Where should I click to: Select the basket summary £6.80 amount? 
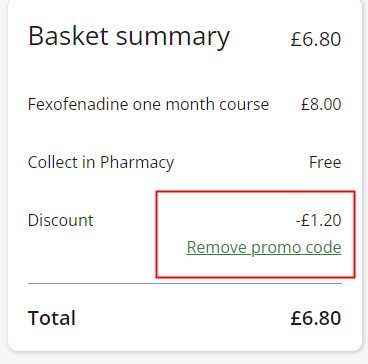pyautogui.click(x=316, y=39)
